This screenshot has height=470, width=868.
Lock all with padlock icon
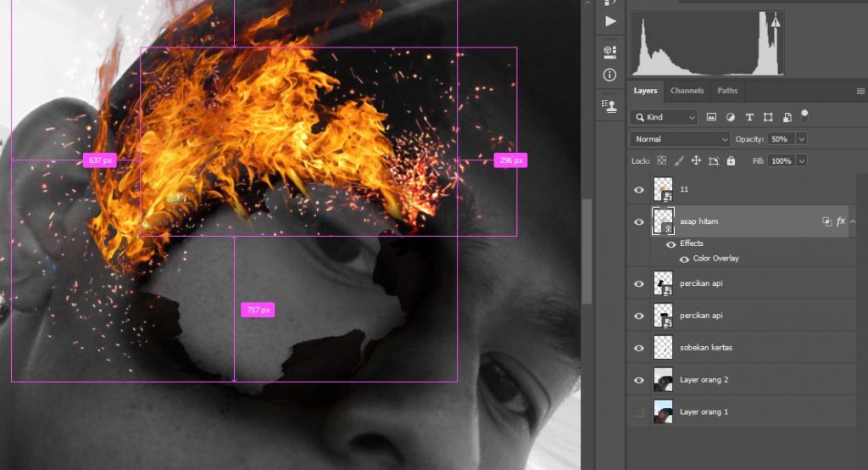coord(731,160)
